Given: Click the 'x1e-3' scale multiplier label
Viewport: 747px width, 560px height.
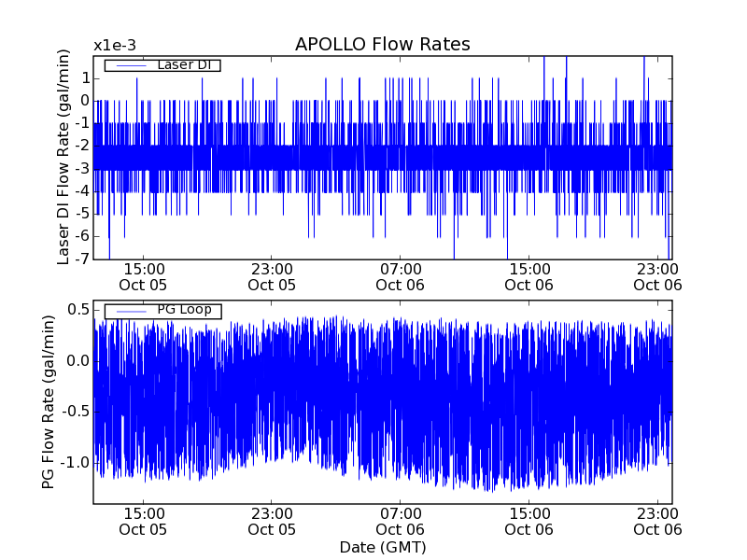Looking at the screenshot, I should tap(115, 46).
